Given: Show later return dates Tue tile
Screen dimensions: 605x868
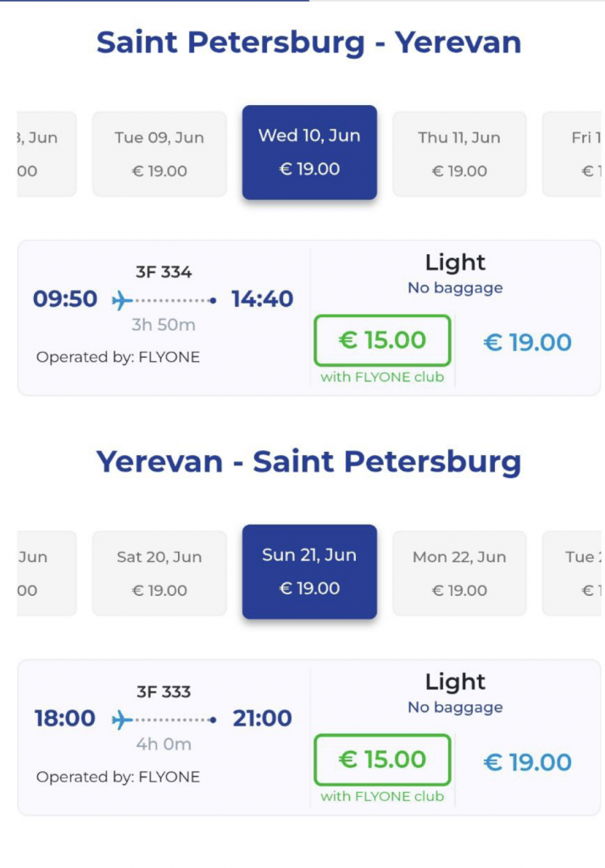Looking at the screenshot, I should pyautogui.click(x=573, y=573).
